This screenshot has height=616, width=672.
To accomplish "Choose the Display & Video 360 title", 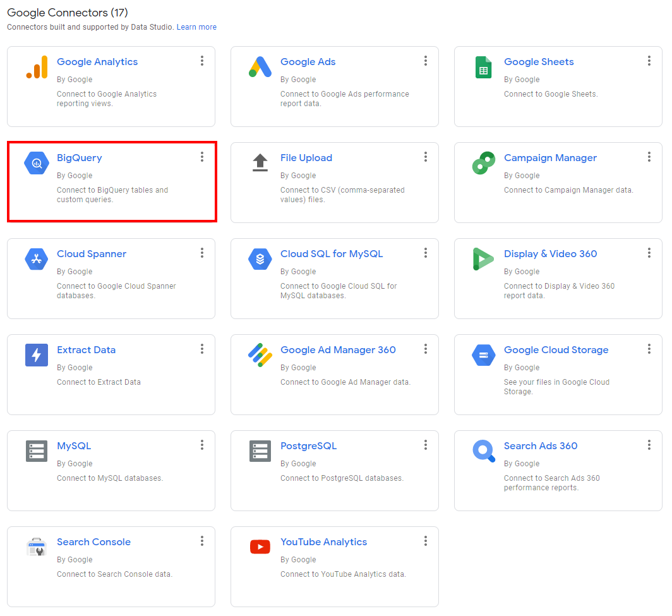I will [550, 254].
